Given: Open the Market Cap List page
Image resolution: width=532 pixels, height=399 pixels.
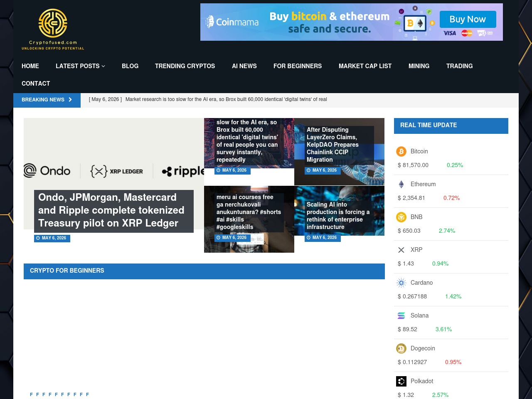Looking at the screenshot, I should click(x=365, y=66).
